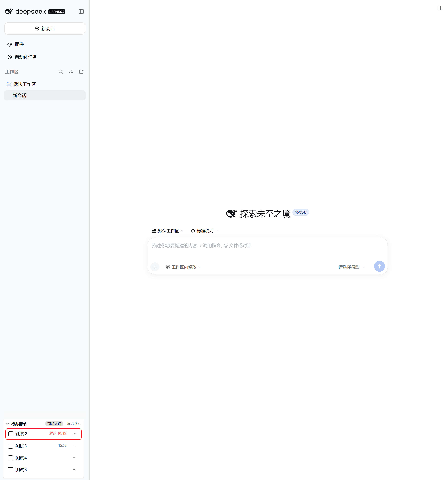Open more options for 测试2
The image size is (448, 480).
point(74,434)
